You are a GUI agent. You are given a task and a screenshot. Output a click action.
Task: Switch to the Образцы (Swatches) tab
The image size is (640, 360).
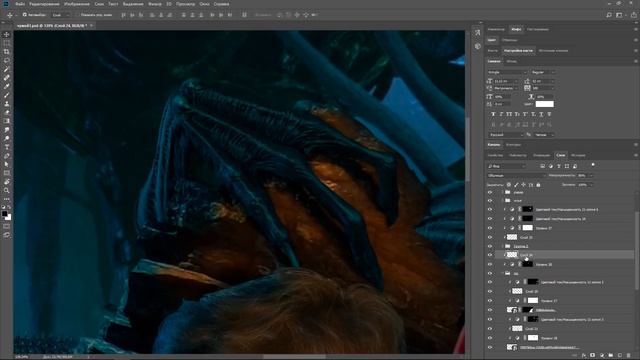(x=509, y=40)
